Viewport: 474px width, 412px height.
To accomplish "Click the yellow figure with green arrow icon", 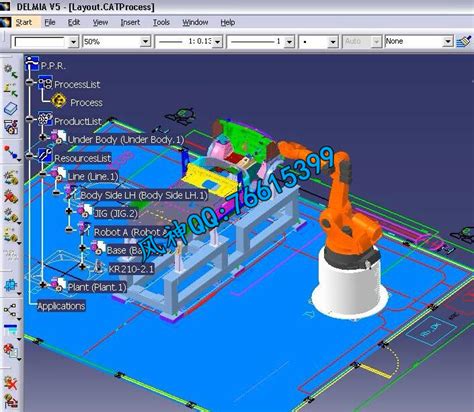I will pyautogui.click(x=10, y=89).
